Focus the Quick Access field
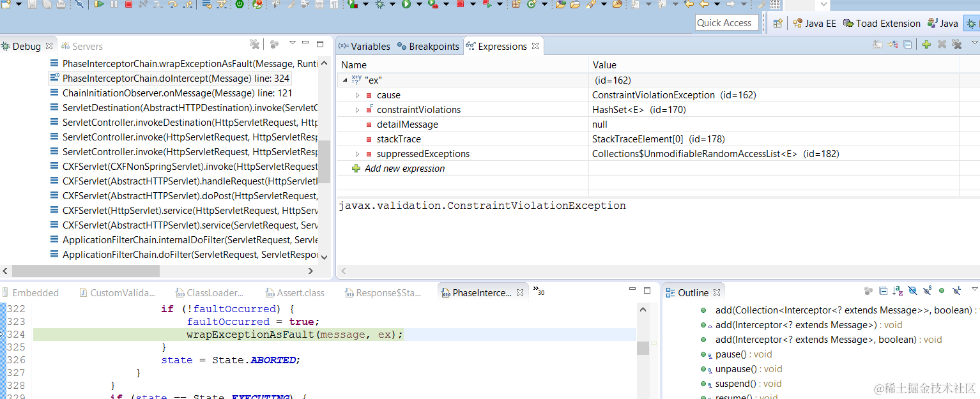 click(x=727, y=23)
